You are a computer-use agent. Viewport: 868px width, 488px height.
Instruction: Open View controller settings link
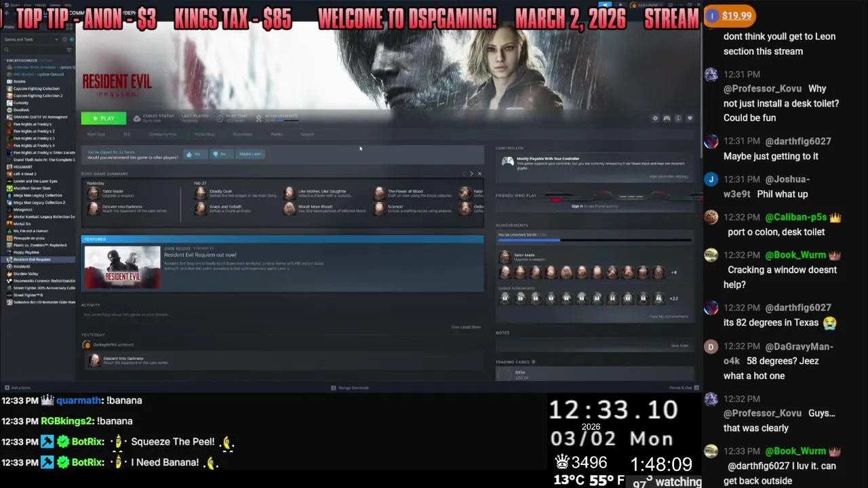click(668, 176)
